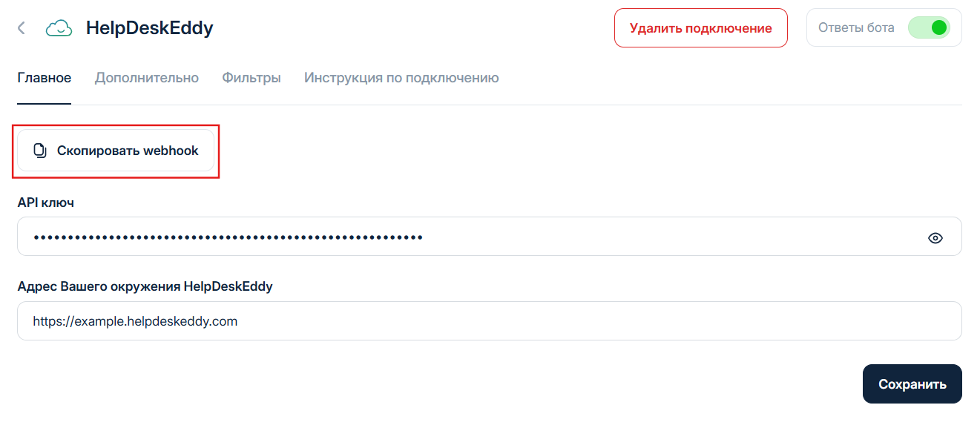The width and height of the screenshot is (980, 428).
Task: Click the API ключ field label
Action: coord(46,203)
